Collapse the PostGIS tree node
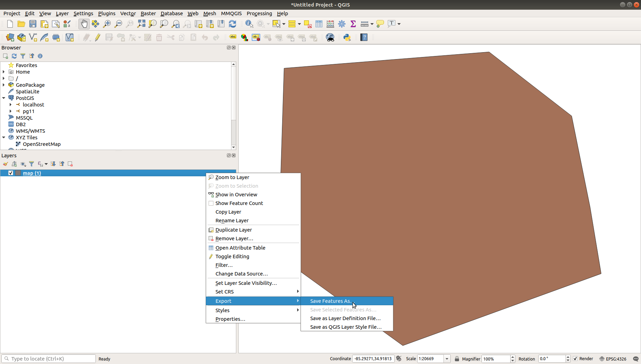Screen dimensions: 641x364 click(4, 98)
